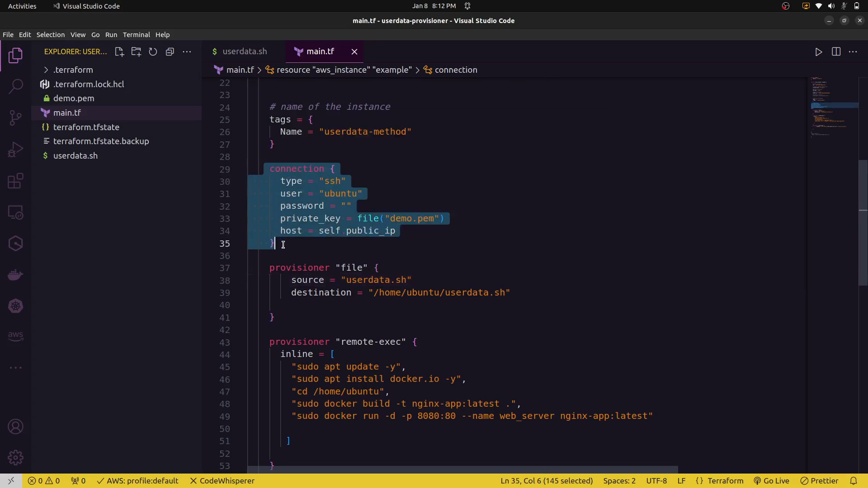Expand the .terraform folder
868x488 pixels.
point(73,70)
